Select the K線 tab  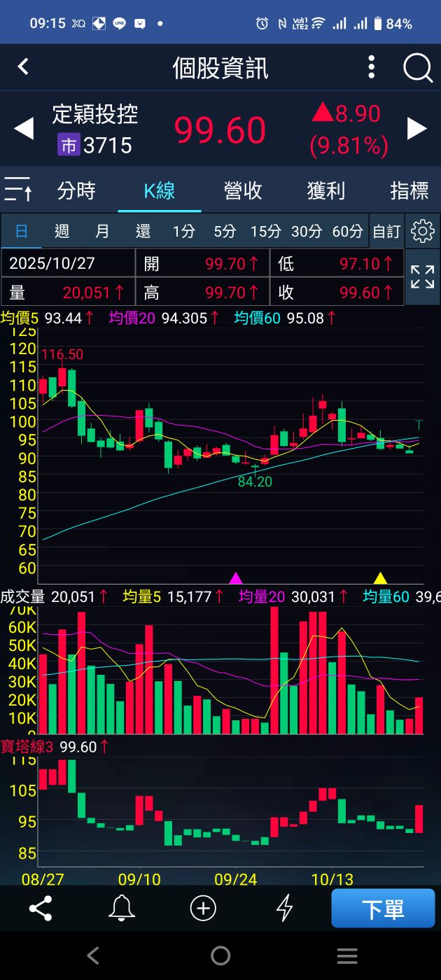[160, 190]
